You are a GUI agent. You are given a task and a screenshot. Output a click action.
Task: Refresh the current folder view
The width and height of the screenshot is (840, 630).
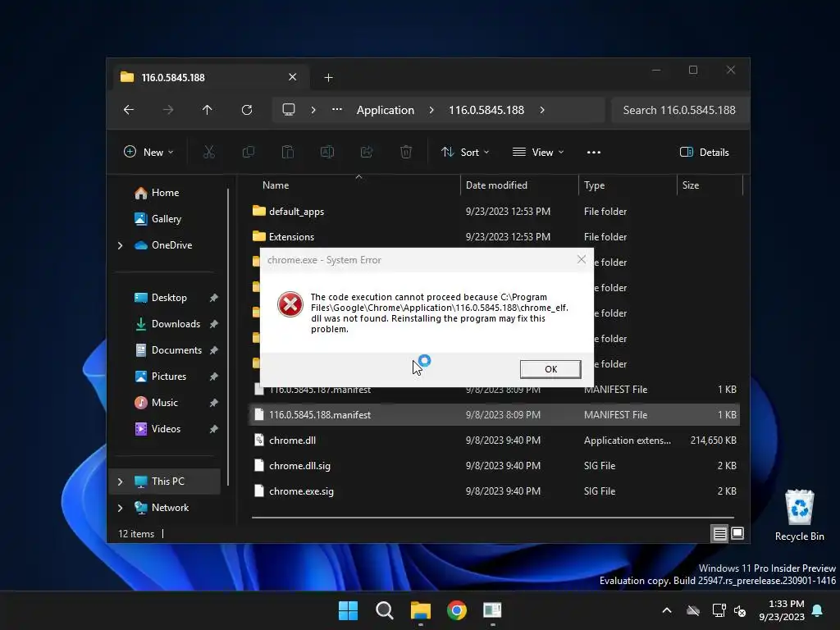(x=247, y=110)
